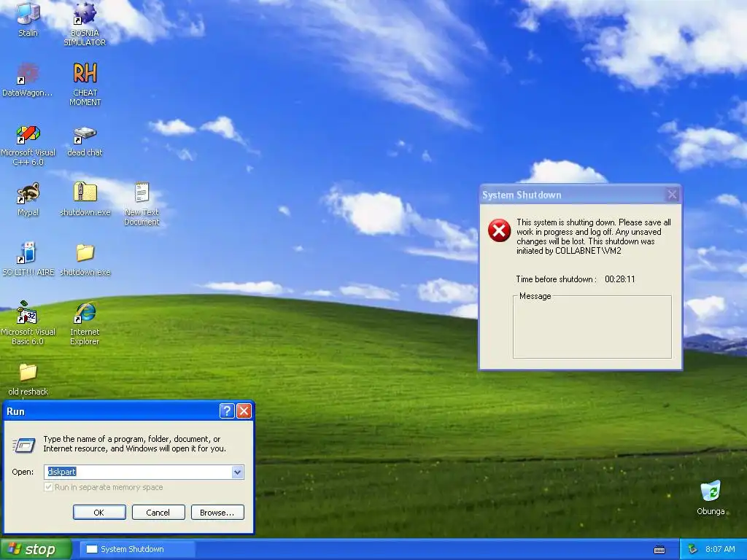Click the 8:07 AM taskbar clock
The image size is (747, 560).
[720, 549]
